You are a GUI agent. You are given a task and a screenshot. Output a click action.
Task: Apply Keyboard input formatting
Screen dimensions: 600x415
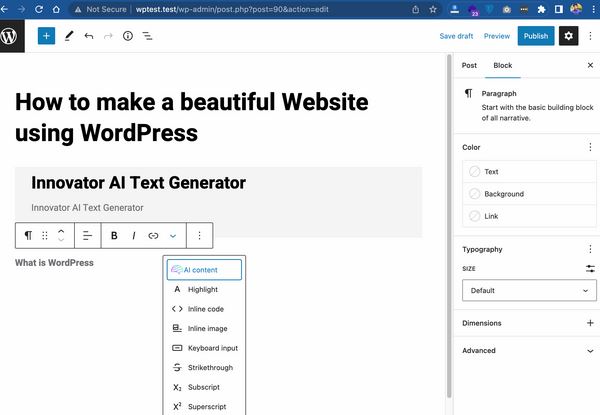(x=204, y=348)
